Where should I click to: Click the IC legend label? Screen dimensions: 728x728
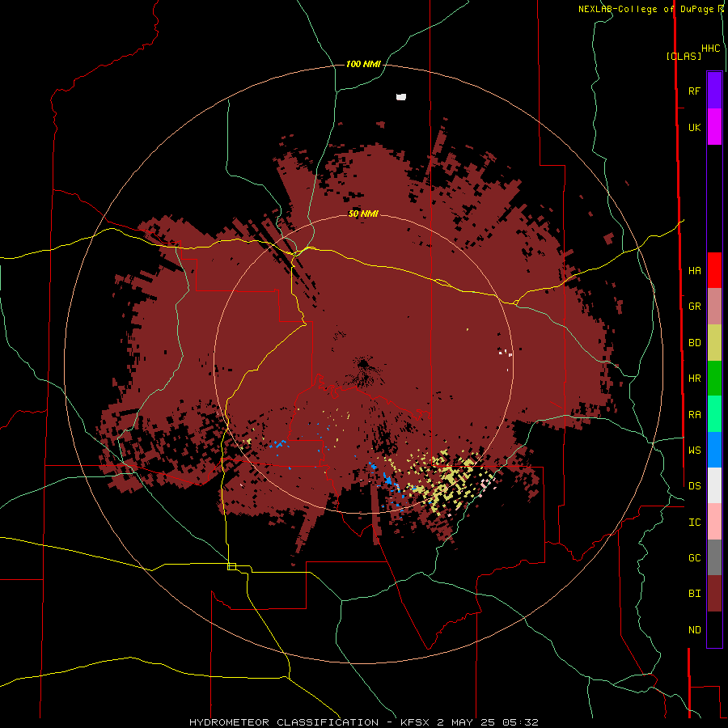694,523
